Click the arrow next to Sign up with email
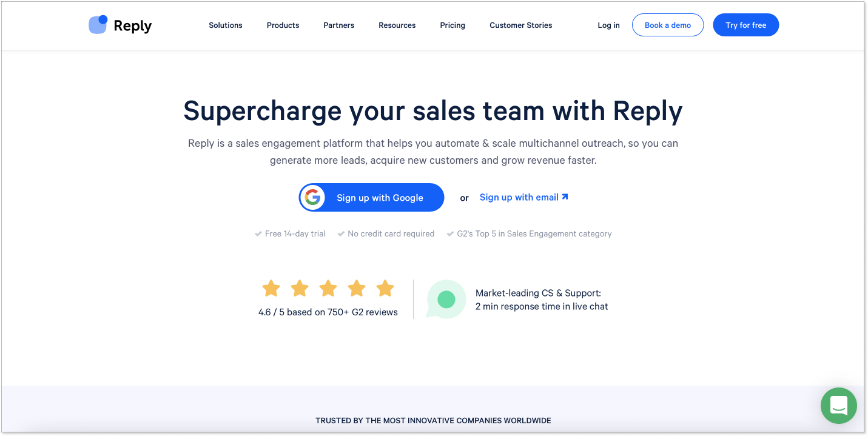This screenshot has height=436, width=868. [565, 197]
